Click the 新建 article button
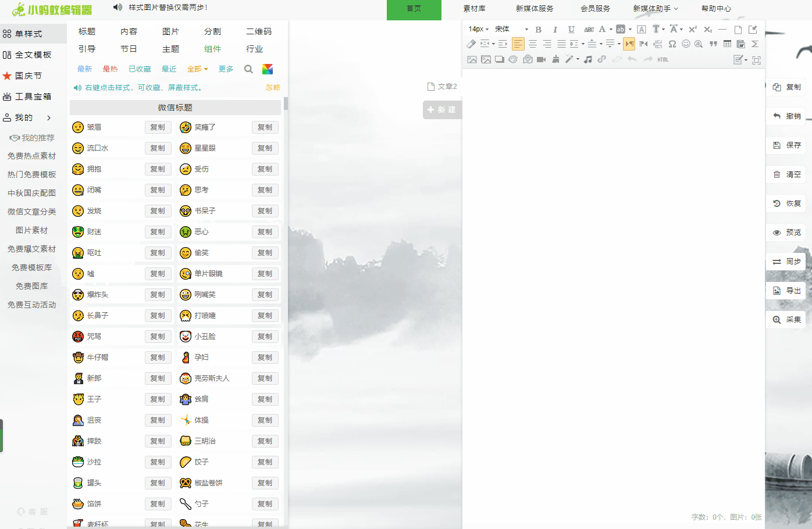Screen dimensions: 812x529 (442, 110)
